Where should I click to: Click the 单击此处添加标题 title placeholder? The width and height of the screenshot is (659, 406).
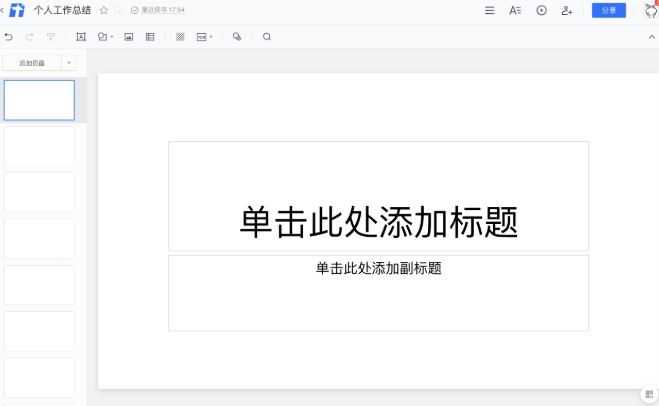coord(378,196)
